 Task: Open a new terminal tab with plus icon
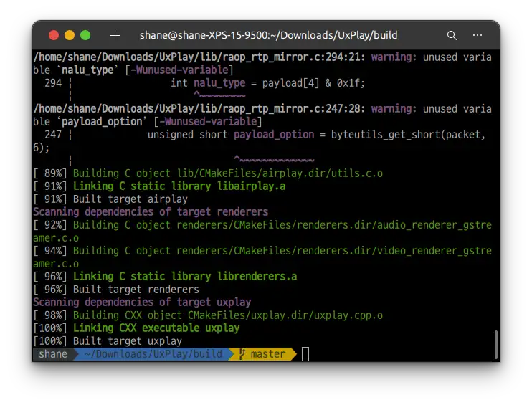[x=115, y=35]
